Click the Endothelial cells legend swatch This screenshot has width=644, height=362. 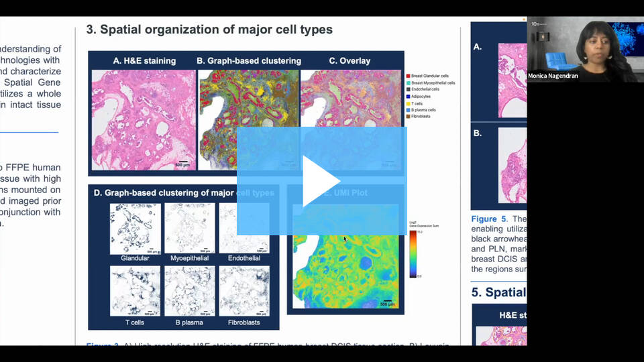point(409,89)
